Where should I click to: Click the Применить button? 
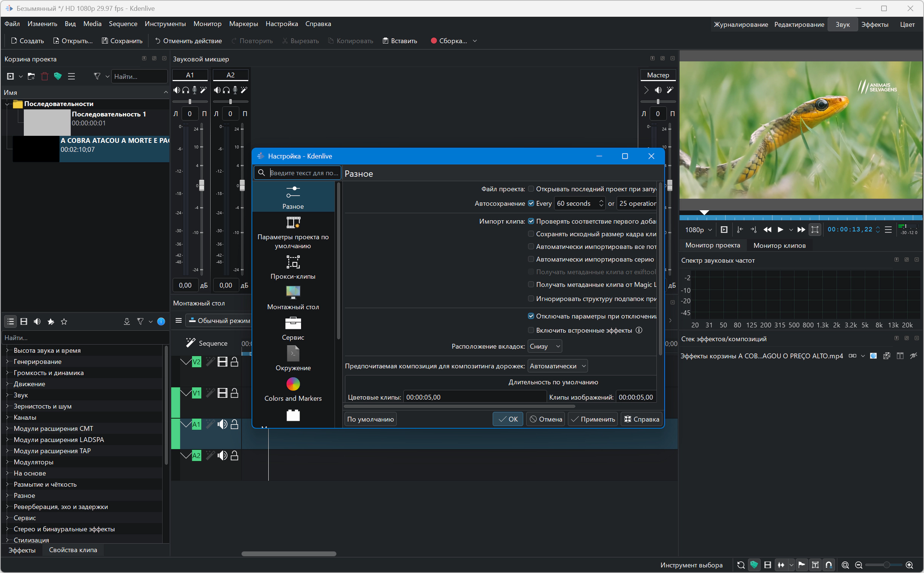click(x=593, y=419)
